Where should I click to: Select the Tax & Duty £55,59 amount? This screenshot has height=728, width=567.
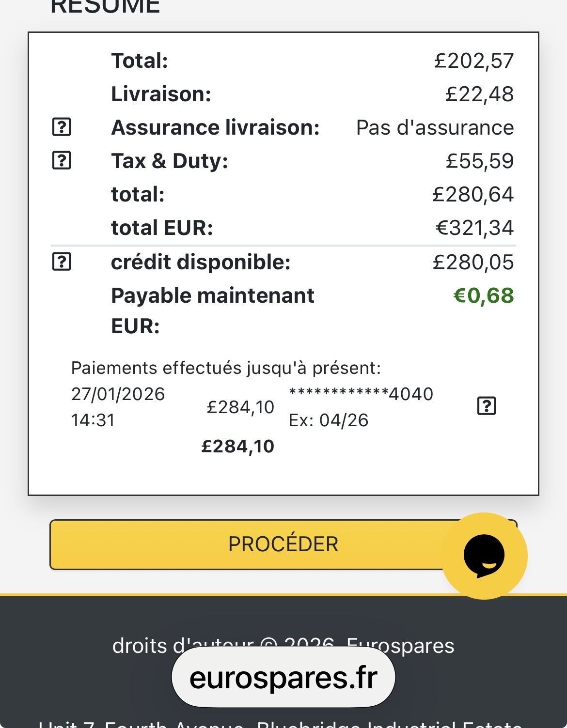tap(479, 161)
